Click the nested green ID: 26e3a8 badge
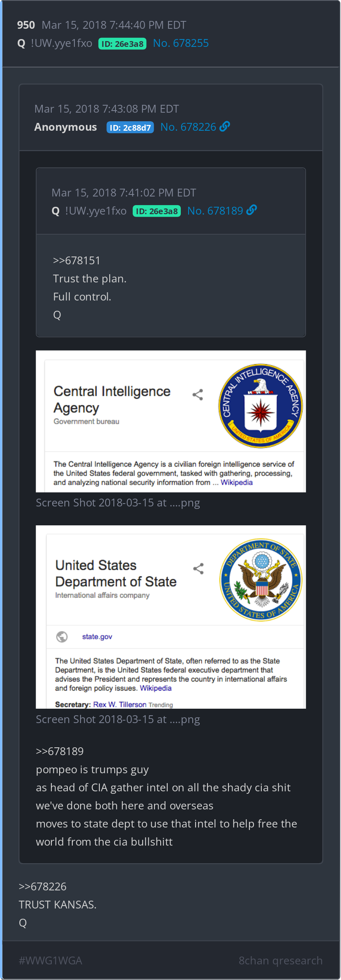The width and height of the screenshot is (341, 980). [157, 211]
